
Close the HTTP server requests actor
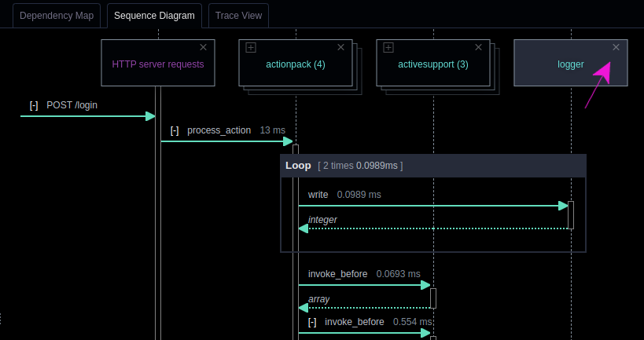coord(204,48)
